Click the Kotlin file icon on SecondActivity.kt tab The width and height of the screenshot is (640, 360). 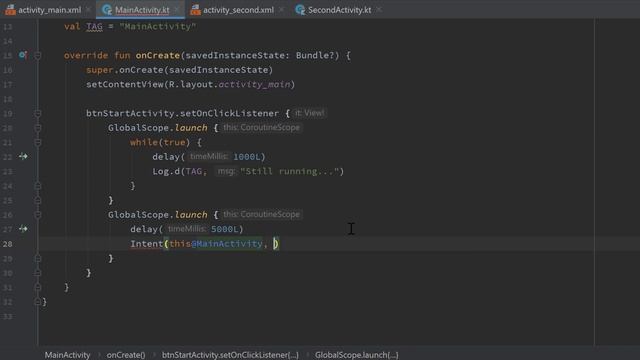[300, 10]
